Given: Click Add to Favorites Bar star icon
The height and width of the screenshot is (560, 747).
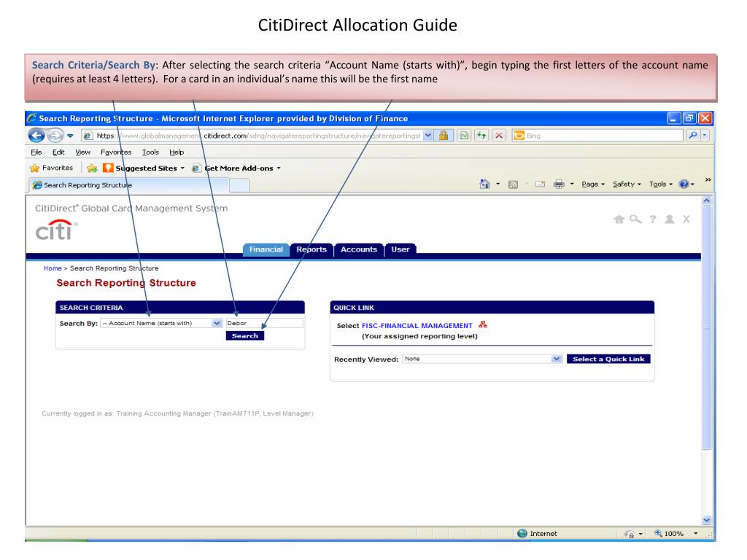Looking at the screenshot, I should (92, 168).
